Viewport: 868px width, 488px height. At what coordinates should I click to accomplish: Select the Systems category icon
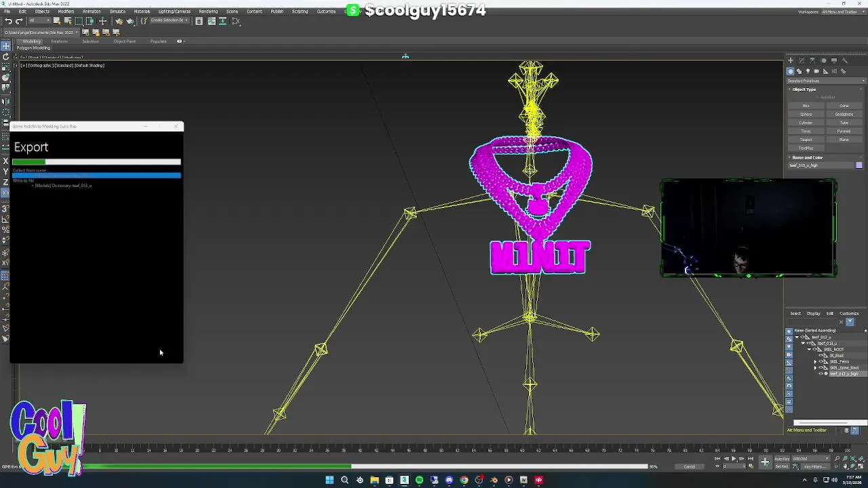(x=843, y=71)
